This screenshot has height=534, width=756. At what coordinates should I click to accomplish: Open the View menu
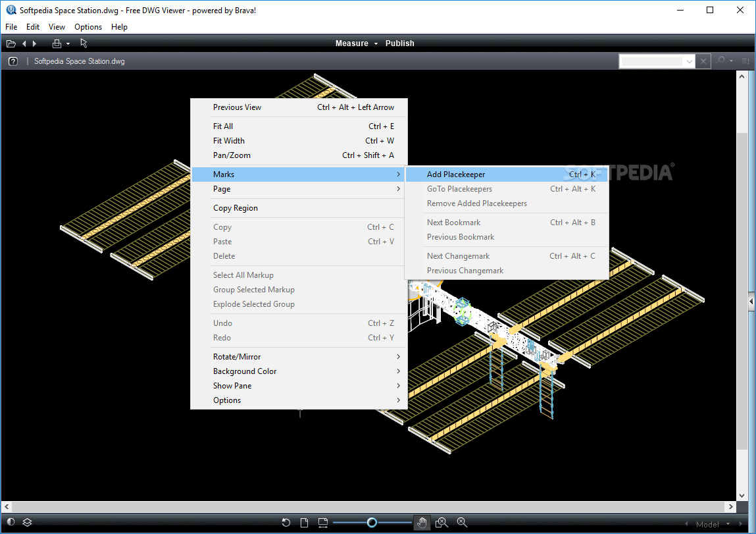tap(57, 27)
